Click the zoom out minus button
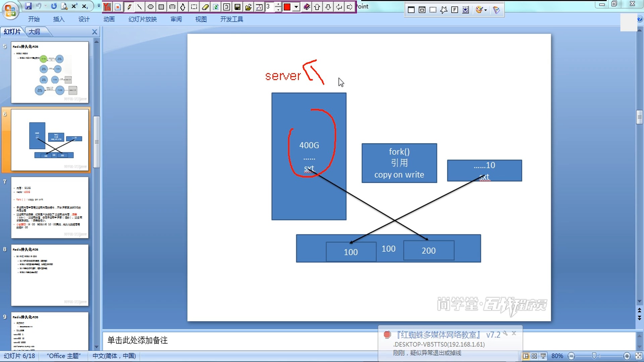 coord(572,356)
